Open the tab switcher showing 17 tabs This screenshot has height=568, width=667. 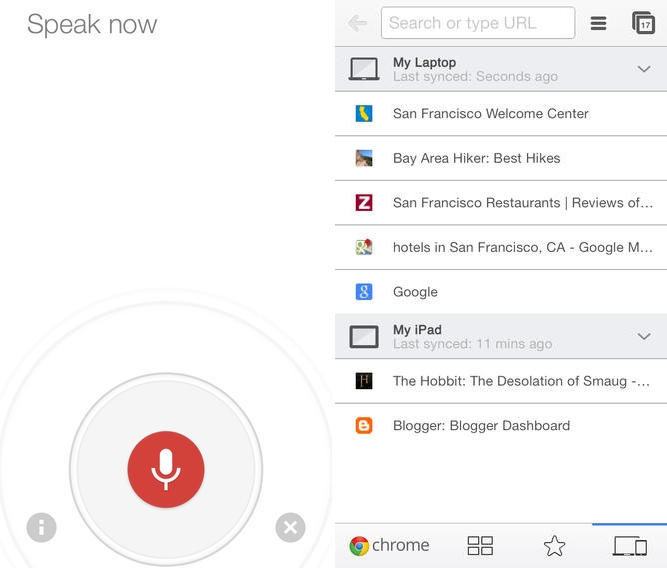643,23
